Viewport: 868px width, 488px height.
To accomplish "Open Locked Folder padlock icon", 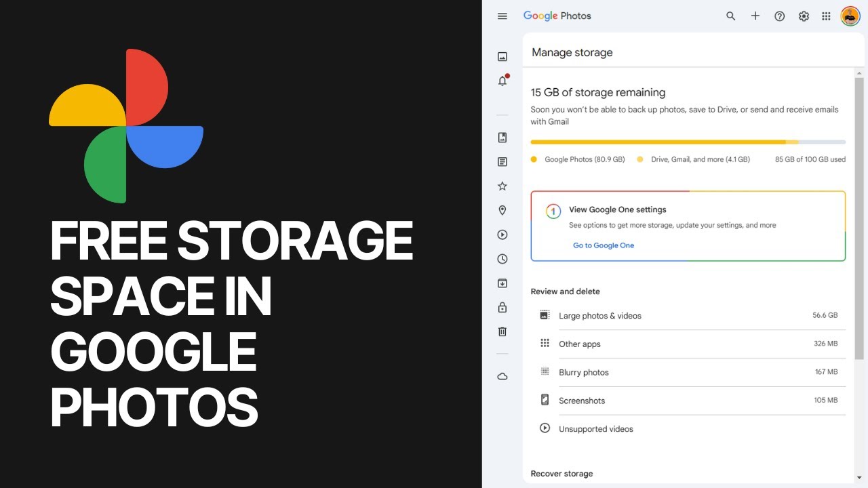I will coord(502,308).
